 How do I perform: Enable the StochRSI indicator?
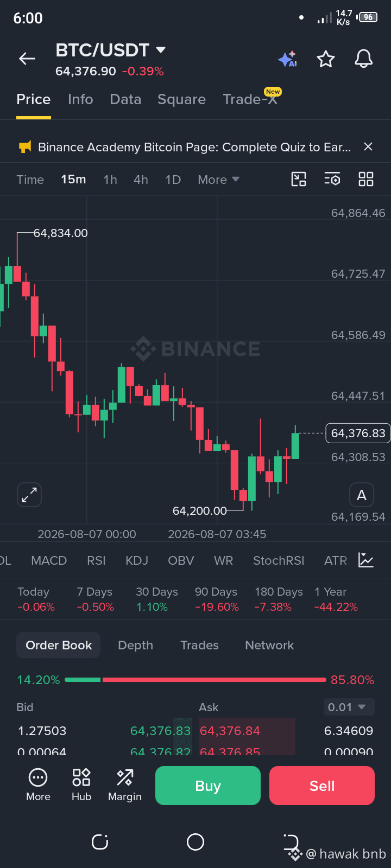(x=279, y=560)
